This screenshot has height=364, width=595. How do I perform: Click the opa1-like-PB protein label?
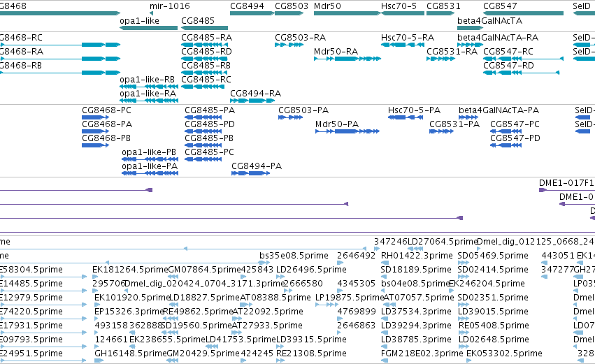click(149, 152)
